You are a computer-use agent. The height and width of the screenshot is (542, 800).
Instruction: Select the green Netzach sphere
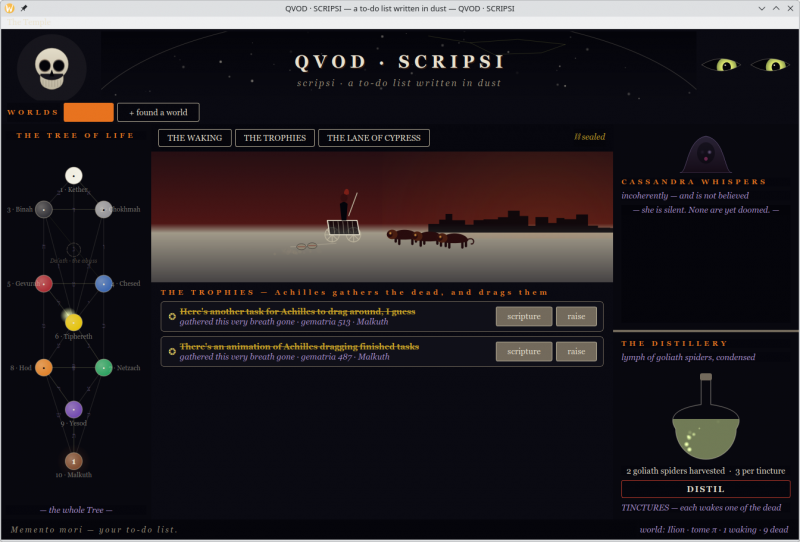pos(104,367)
